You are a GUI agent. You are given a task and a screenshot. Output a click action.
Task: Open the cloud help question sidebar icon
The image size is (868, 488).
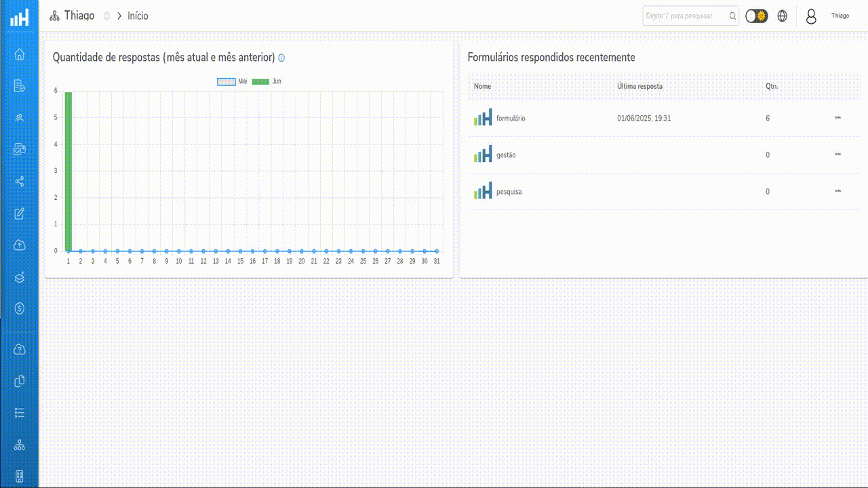20,350
